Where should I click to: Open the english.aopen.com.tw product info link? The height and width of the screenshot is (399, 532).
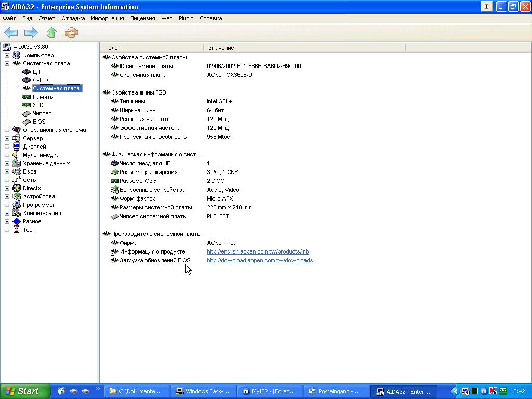258,252
